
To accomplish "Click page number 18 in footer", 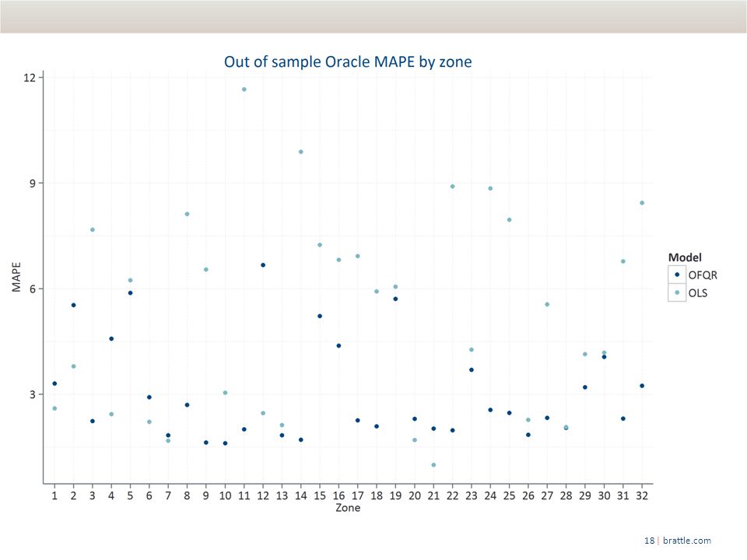I will (x=649, y=541).
